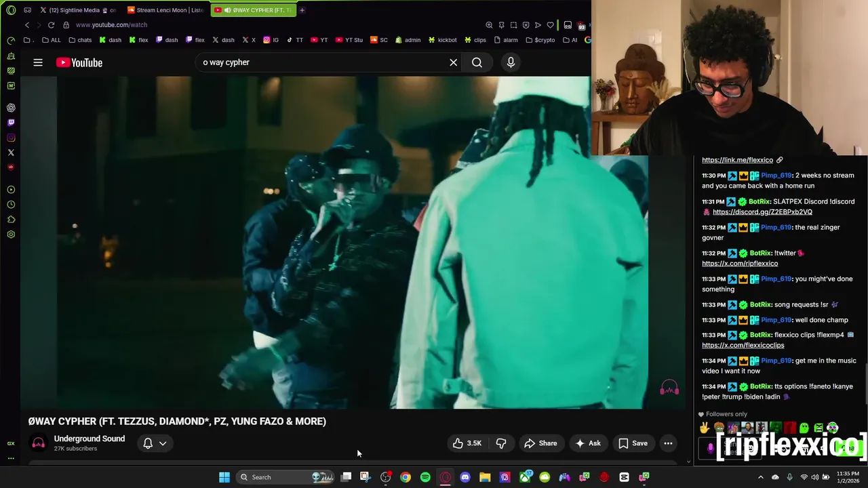Open the link.me/flexxico chat link
This screenshot has height=488, width=868.
point(737,160)
